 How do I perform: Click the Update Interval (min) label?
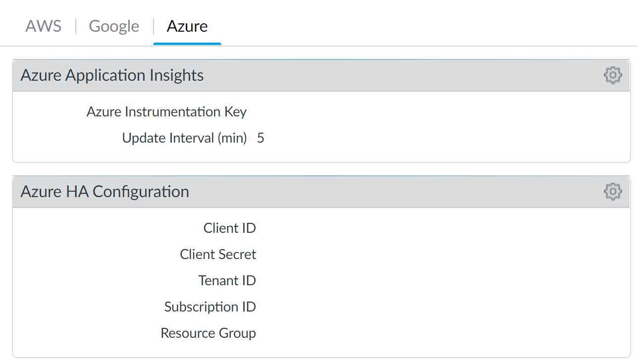coord(184,138)
